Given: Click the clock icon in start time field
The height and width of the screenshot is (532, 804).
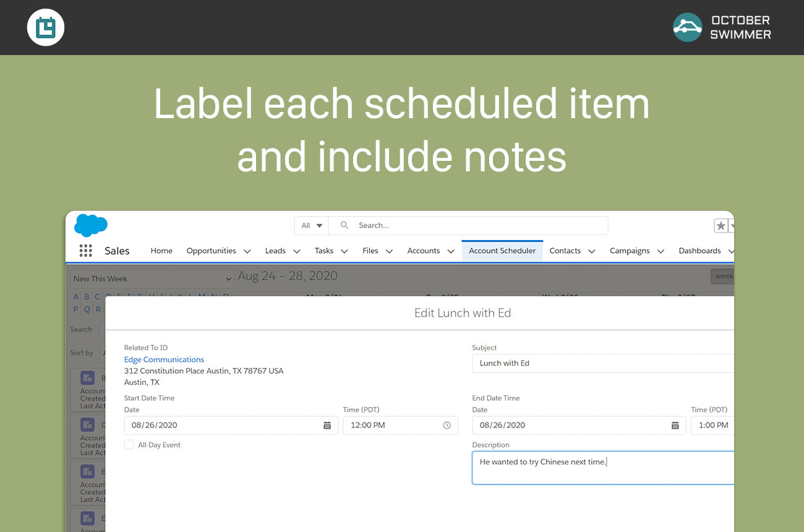Looking at the screenshot, I should point(447,426).
